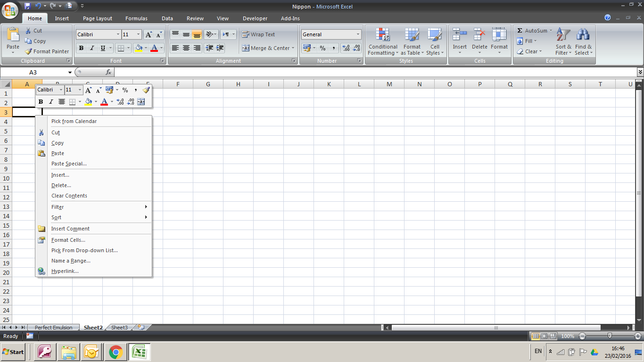Screen dimensions: 644x362
Task: Click ribbon Comma Style icon
Action: point(333,48)
